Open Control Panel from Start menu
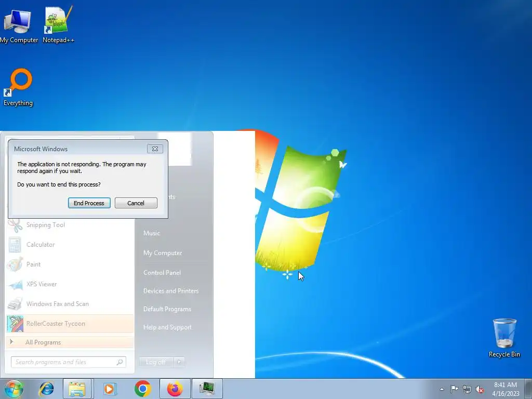The height and width of the screenshot is (399, 532). click(x=162, y=272)
